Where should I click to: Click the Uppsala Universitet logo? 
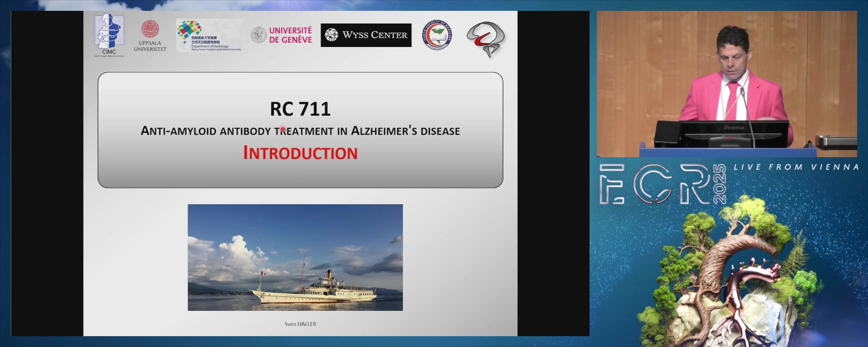coord(150,36)
